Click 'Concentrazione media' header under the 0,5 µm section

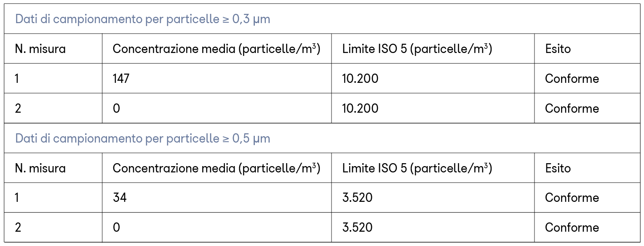[x=216, y=168]
